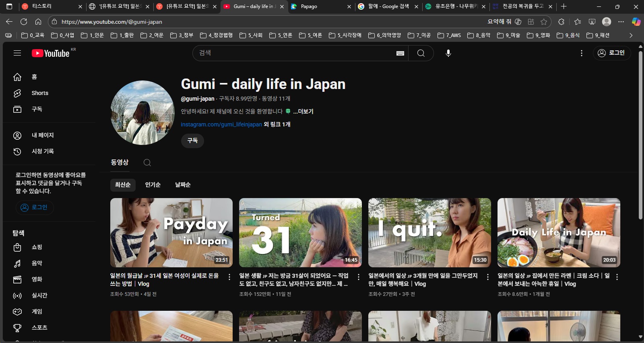The width and height of the screenshot is (644, 343).
Task: Go to Home (홈) in sidebar
Action: tap(49, 77)
